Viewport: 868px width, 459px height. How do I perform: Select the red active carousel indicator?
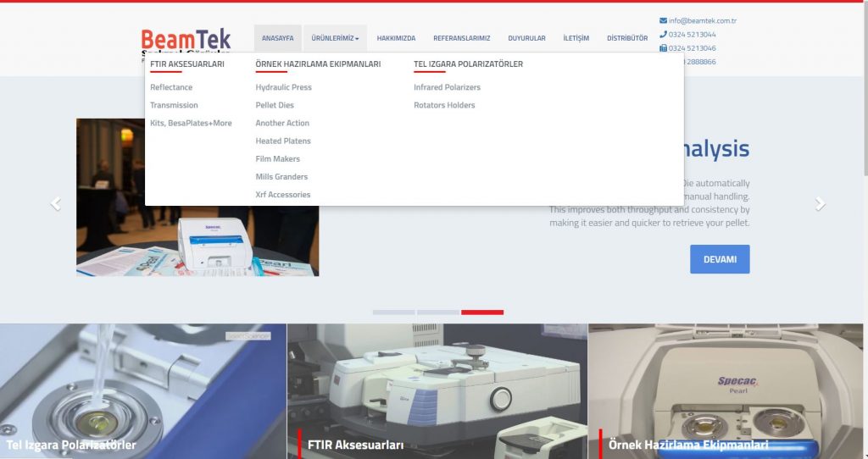[x=482, y=312]
